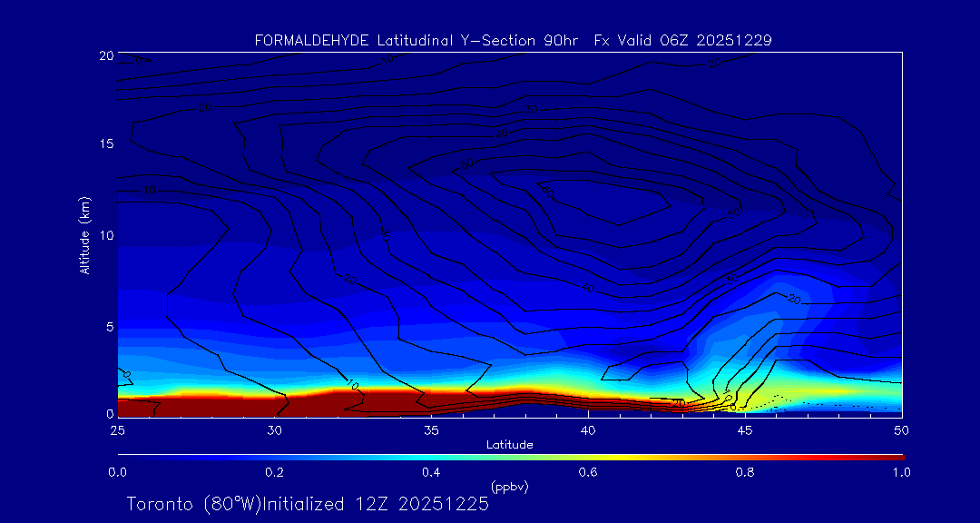This screenshot has height=523, width=980.
Task: Click the latitude tick label 40
Action: (588, 430)
